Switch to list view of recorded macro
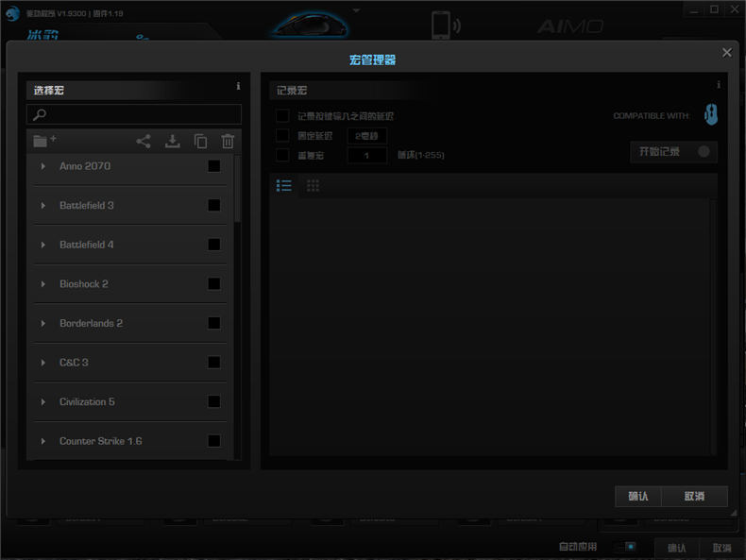 [284, 185]
